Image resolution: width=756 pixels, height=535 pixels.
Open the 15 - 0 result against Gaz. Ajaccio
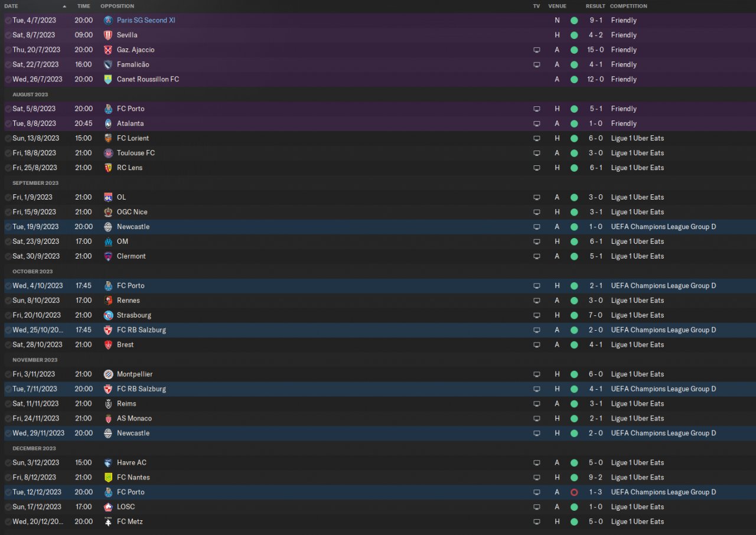pyautogui.click(x=595, y=50)
